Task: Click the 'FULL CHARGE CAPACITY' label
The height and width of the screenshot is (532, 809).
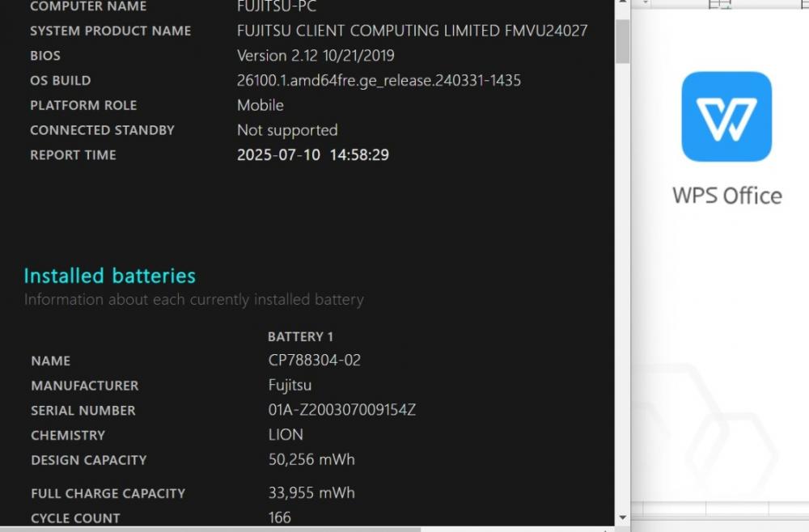Action: (108, 493)
